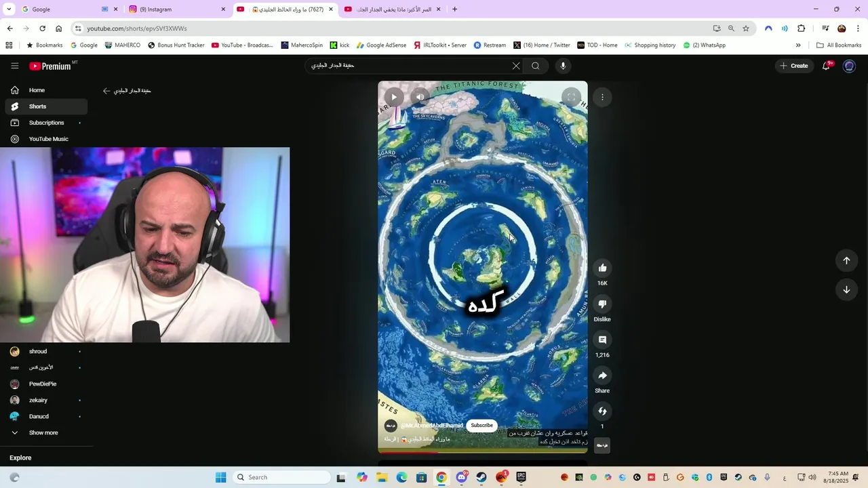Open the tab search dropdown
Screen dimensions: 868x488
[9, 9]
